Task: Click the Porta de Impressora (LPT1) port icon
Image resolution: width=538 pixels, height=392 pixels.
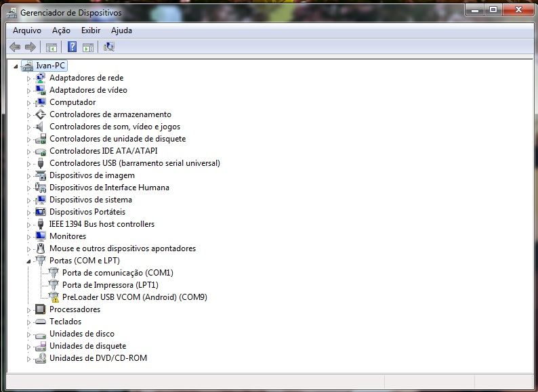Action: tap(54, 284)
